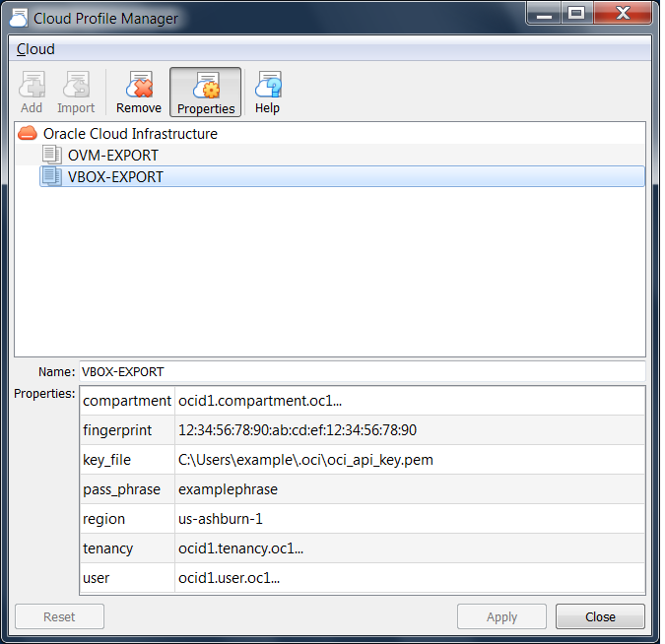Viewport: 665px width, 644px height.
Task: Click the user property name cell
Action: (x=127, y=578)
